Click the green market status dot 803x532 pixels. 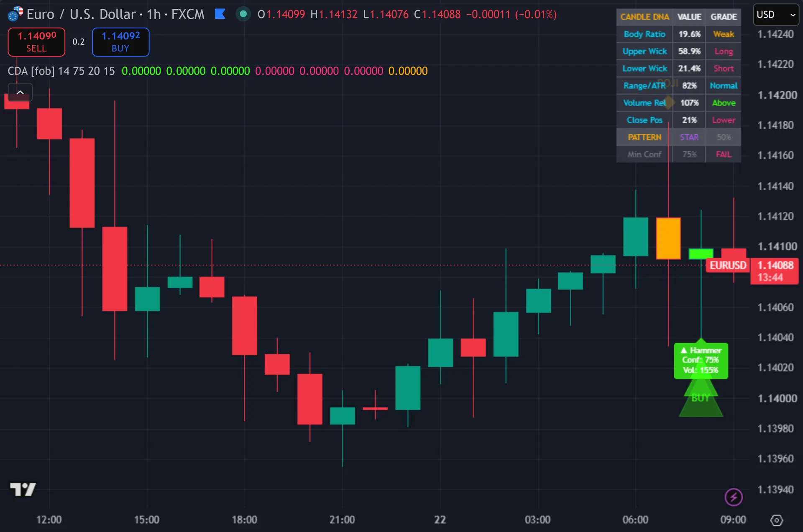coord(243,14)
